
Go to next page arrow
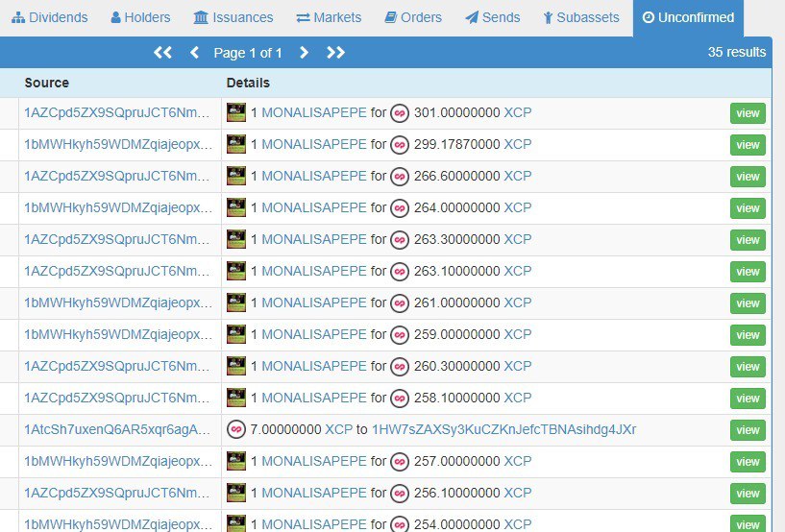pyautogui.click(x=304, y=52)
